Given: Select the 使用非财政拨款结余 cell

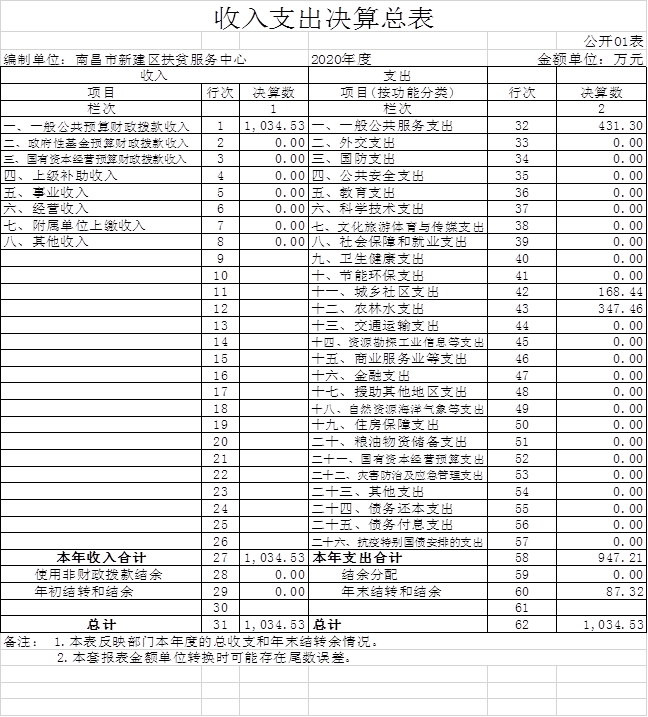Looking at the screenshot, I should [99, 575].
